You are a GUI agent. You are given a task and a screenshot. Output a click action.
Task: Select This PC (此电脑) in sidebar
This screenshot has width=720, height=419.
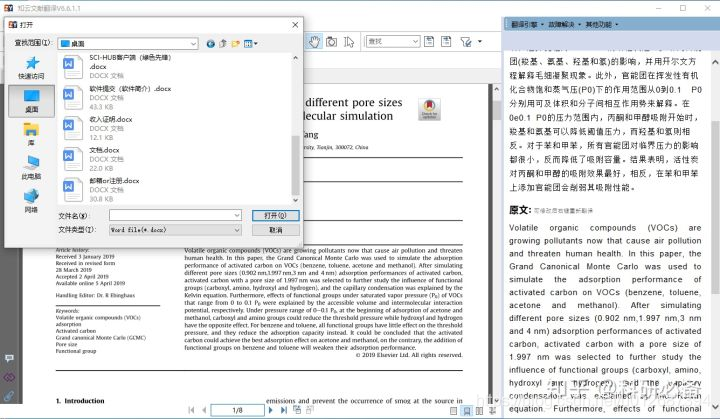(x=31, y=167)
